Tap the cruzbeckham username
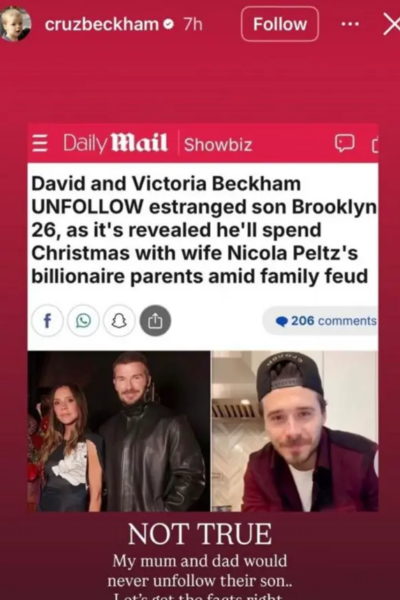The height and width of the screenshot is (600, 400). tap(102, 24)
